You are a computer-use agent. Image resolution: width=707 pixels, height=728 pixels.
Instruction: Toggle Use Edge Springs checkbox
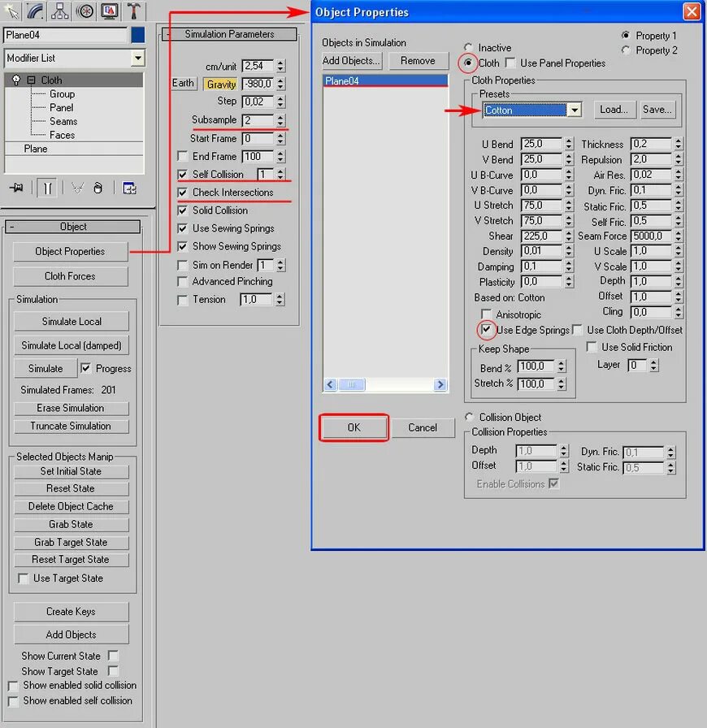point(486,330)
